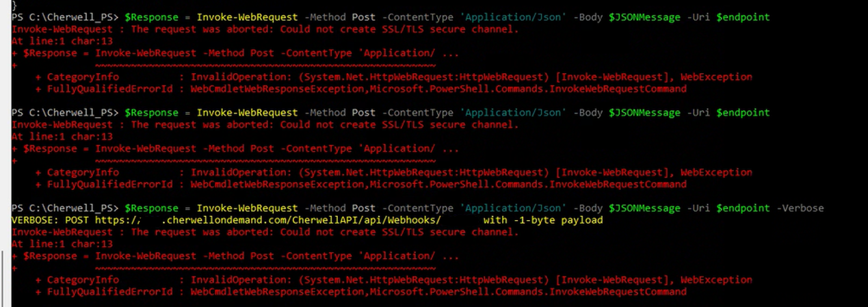This screenshot has height=307, width=868.
Task: Click the -Verbose parameter in the last command
Action: click(x=800, y=208)
